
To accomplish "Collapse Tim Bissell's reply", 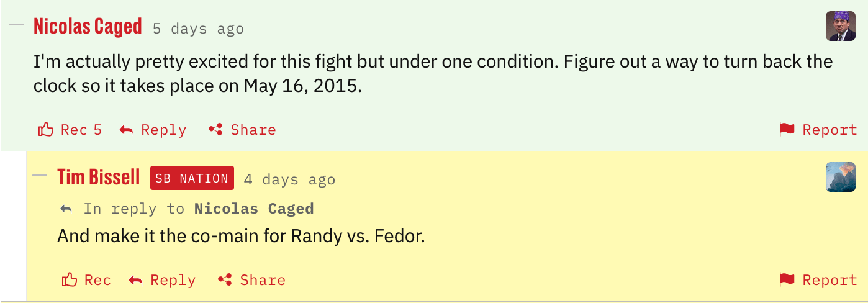I will [x=40, y=175].
